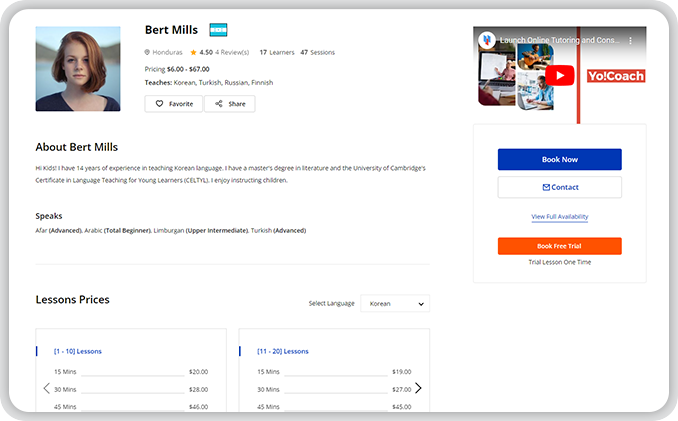Click the Share network icon

click(219, 104)
